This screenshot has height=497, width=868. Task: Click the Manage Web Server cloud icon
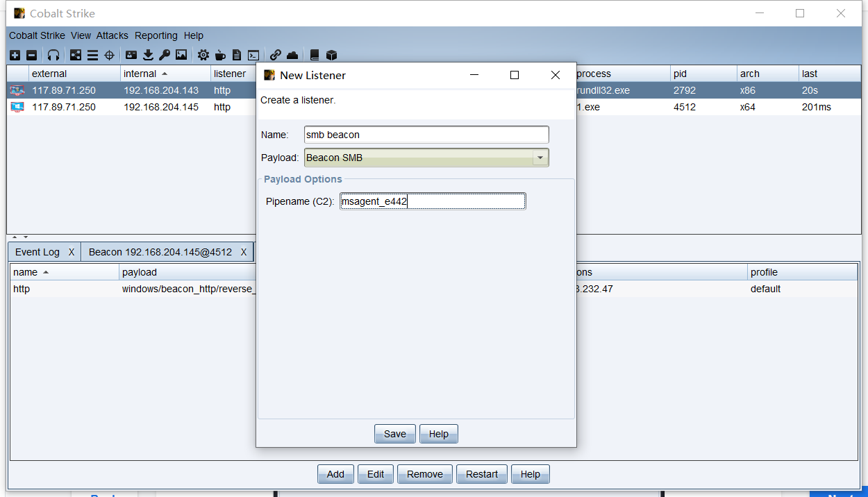click(292, 55)
